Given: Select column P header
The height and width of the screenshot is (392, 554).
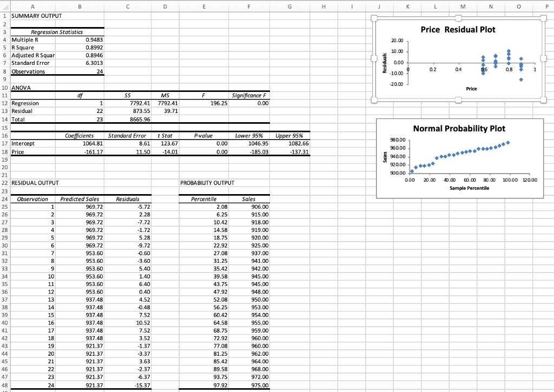Looking at the screenshot, I should pos(547,6).
